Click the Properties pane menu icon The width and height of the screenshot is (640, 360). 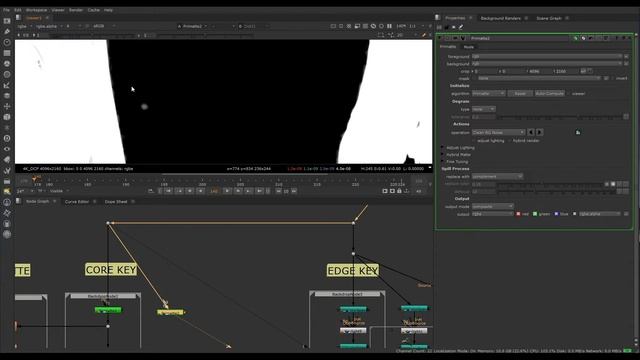pyautogui.click(x=438, y=18)
